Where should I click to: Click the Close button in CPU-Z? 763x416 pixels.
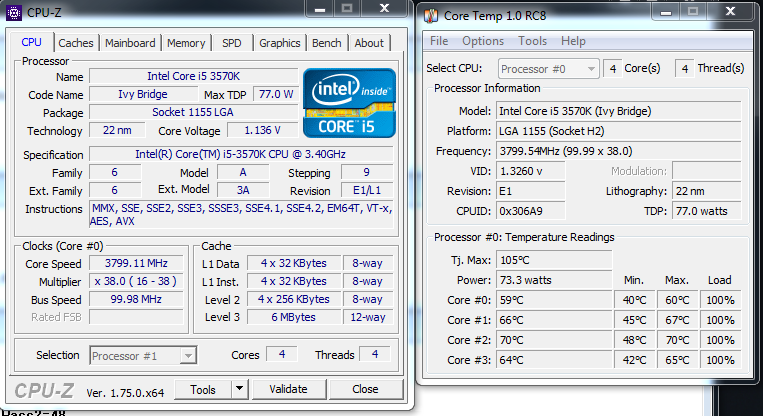click(x=365, y=389)
